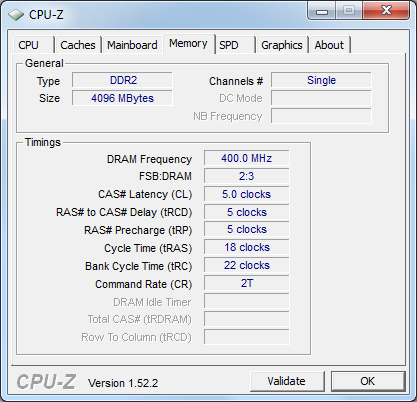The image size is (417, 402).
Task: Click the FSB:DRAM 2:3 ratio value
Action: coord(247,176)
